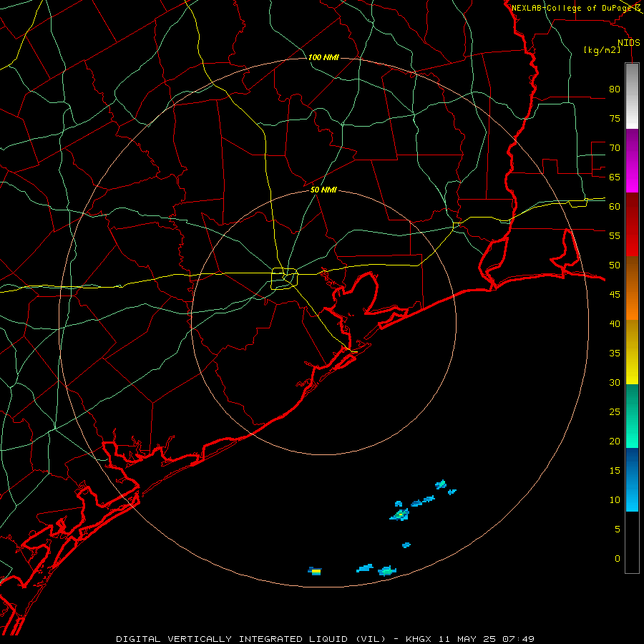This screenshot has width=644, height=644.
Task: Click the bottom Digital Vertically Integrated Liquid caption
Action: tap(325, 639)
